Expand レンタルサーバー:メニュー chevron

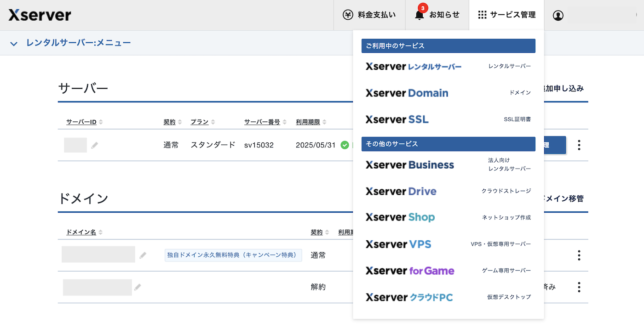click(14, 44)
